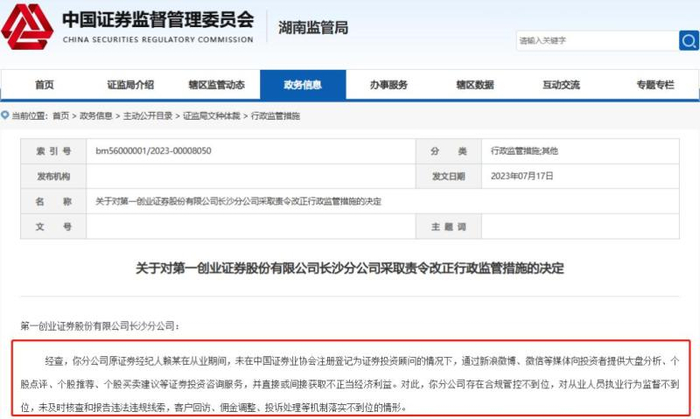The height and width of the screenshot is (419, 700).
Task: Click the 发文日期 label cell
Action: click(x=449, y=176)
